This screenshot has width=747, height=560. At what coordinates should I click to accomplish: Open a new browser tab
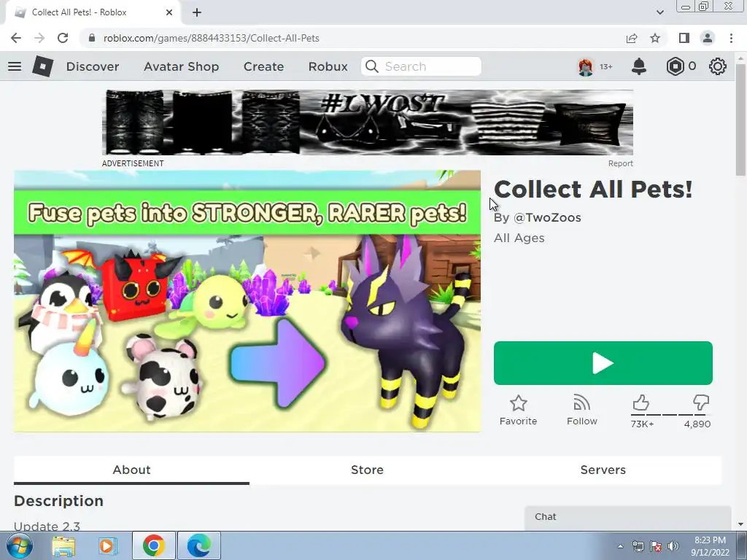197,12
